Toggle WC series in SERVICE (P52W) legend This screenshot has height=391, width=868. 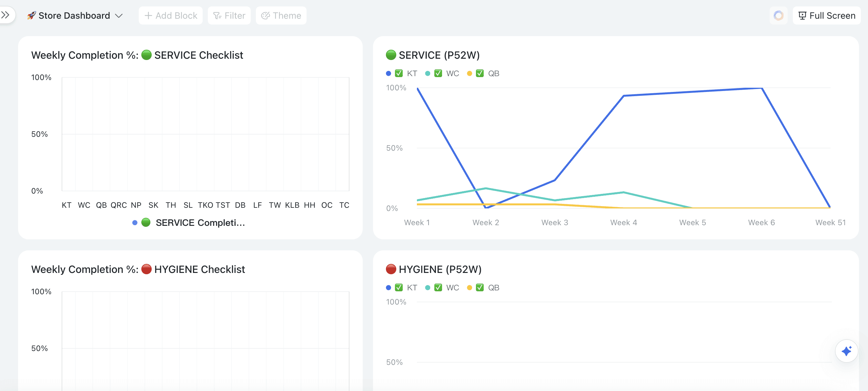[452, 74]
